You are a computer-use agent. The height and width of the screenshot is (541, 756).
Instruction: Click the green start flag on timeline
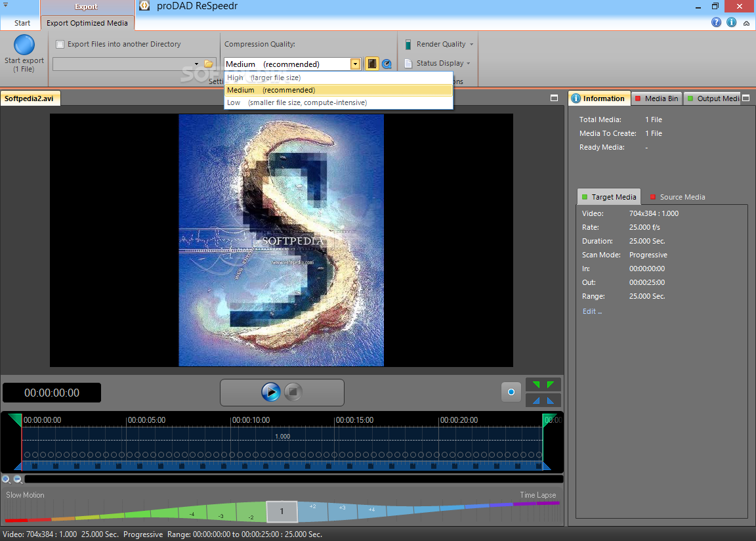coord(16,420)
